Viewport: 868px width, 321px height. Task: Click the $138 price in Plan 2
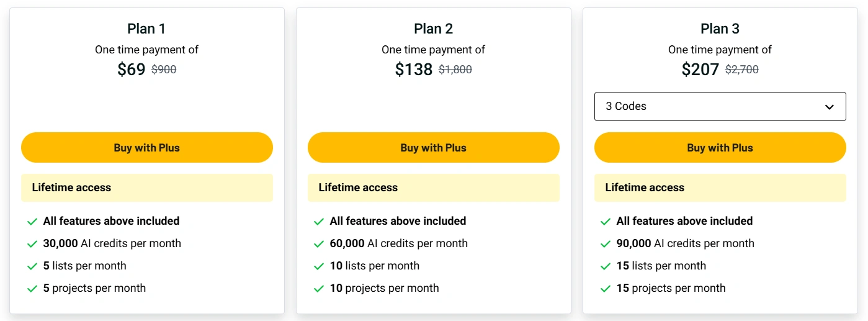pos(414,70)
